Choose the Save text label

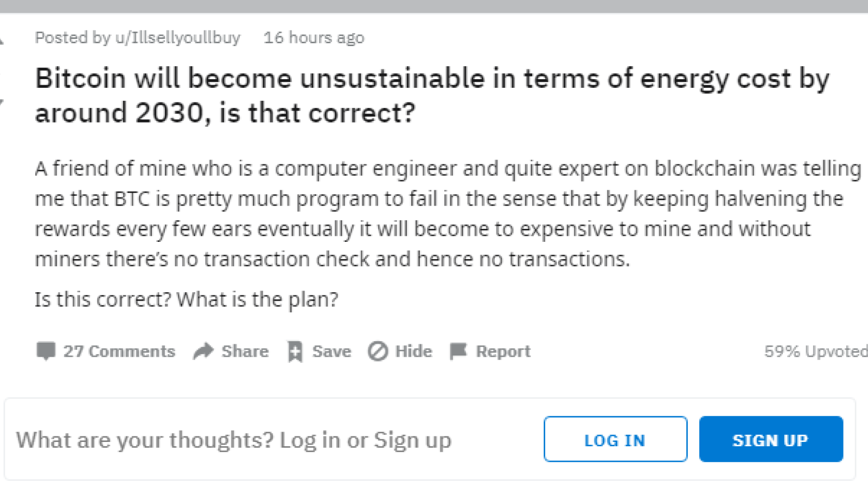point(331,351)
